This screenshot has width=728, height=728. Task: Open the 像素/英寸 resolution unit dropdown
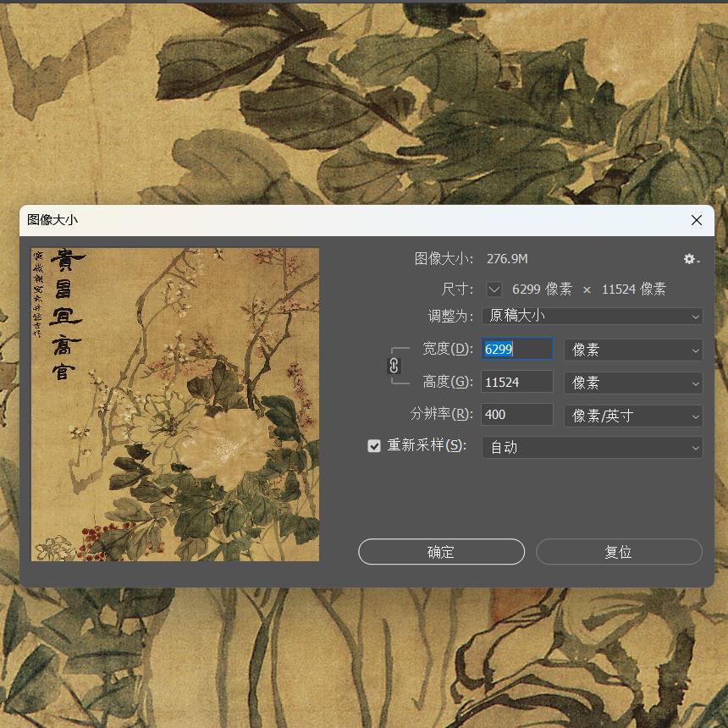633,416
